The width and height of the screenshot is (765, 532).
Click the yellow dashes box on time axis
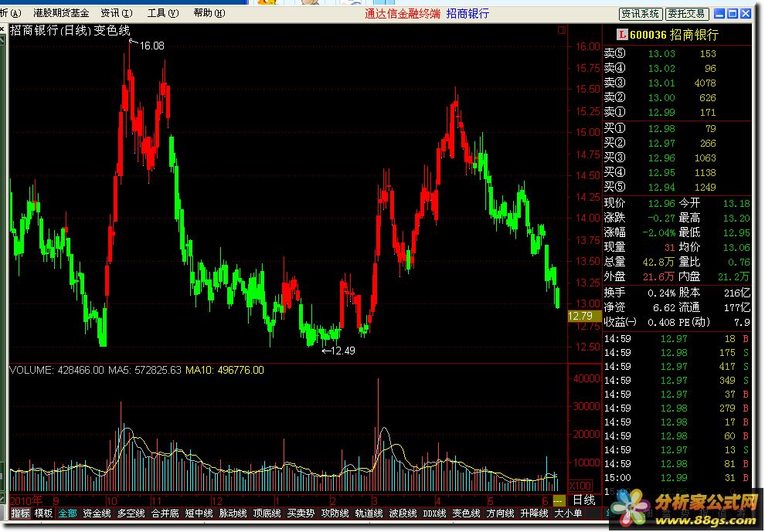click(x=558, y=501)
